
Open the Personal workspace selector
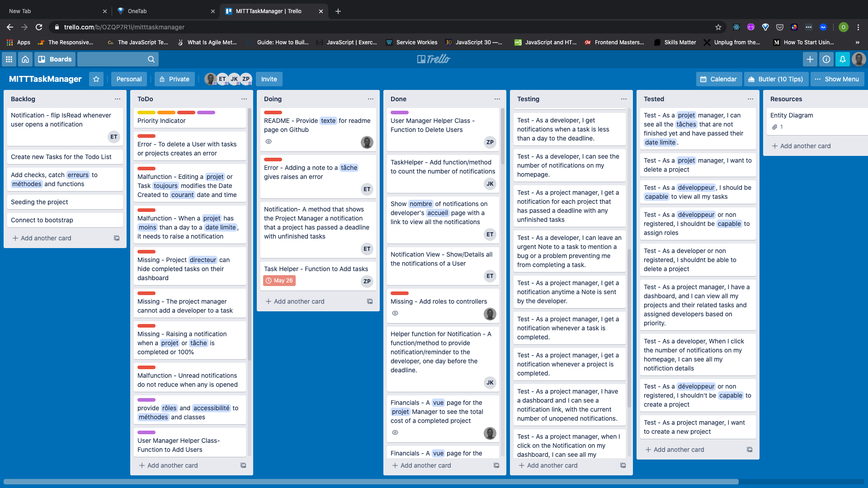tap(129, 79)
